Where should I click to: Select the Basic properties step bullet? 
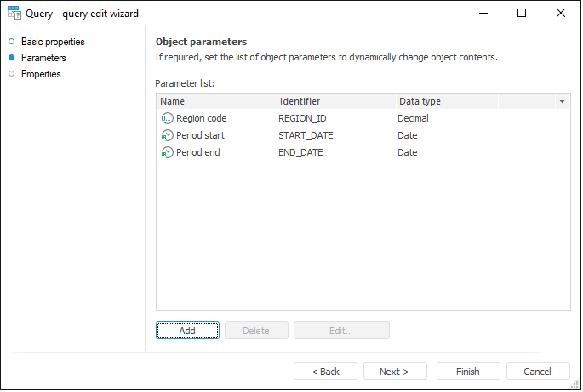point(12,42)
